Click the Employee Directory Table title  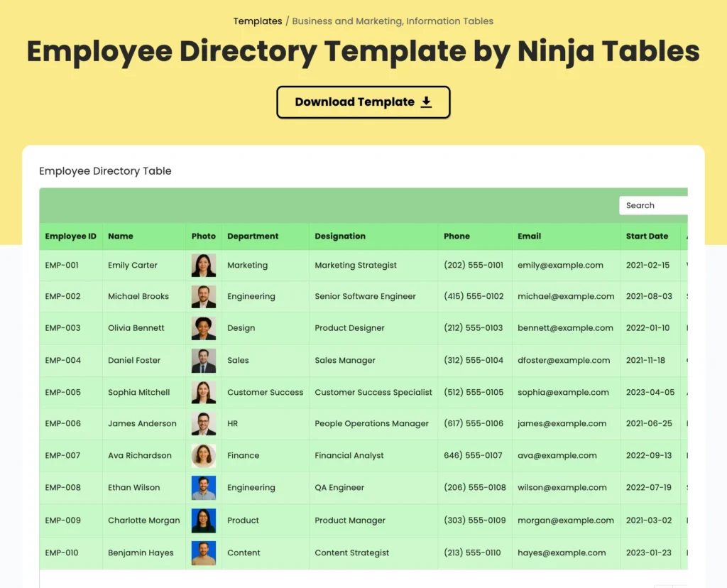click(105, 171)
